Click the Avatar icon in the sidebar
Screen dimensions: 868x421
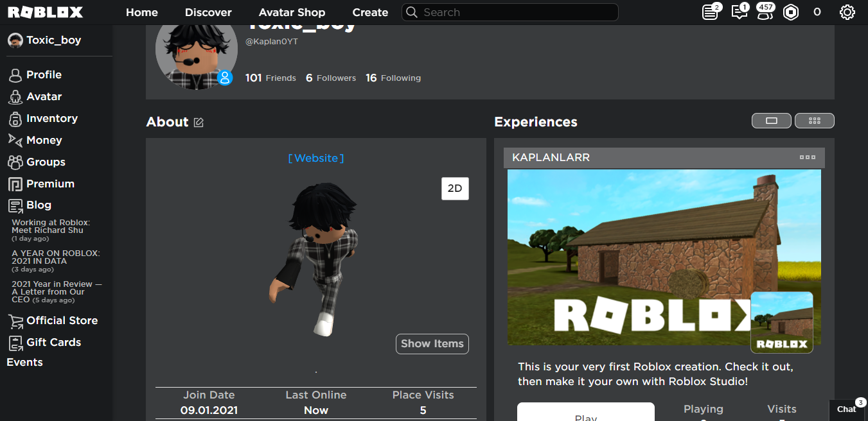(x=15, y=97)
